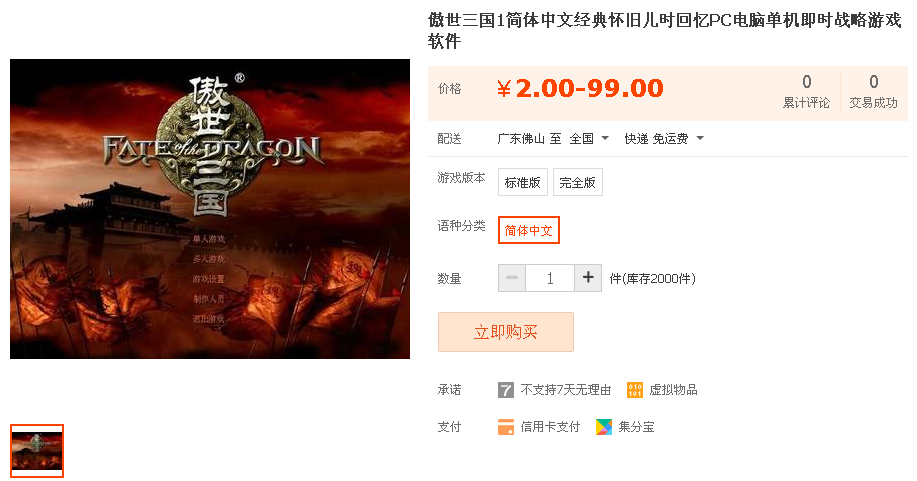917x481 pixels.
Task: Expand the 快递 免运费 shipping dropdown
Action: 664,139
